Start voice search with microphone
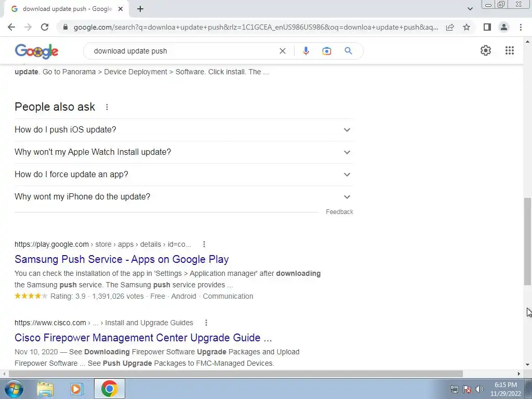This screenshot has width=532, height=399. (x=305, y=51)
